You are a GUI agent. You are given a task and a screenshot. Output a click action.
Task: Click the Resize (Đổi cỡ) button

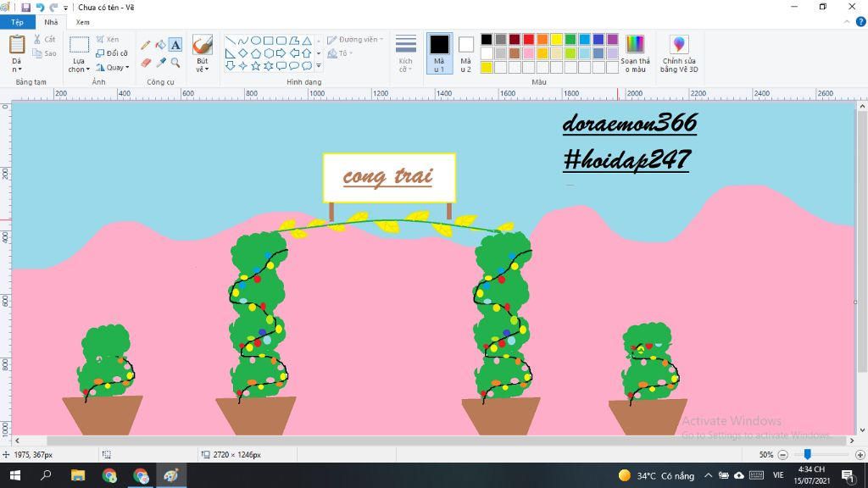[x=112, y=53]
